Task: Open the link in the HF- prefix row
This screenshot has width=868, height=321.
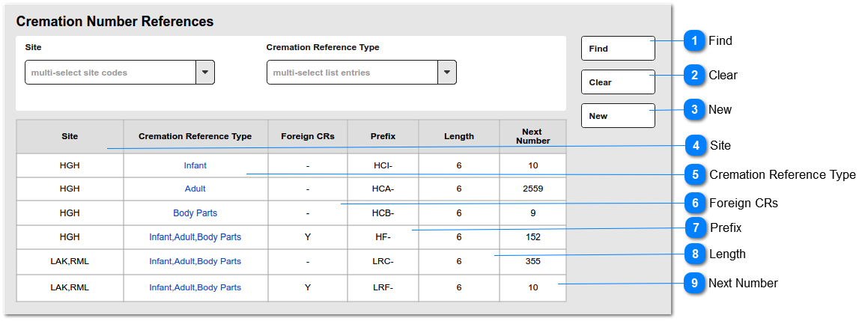Action: click(x=195, y=237)
